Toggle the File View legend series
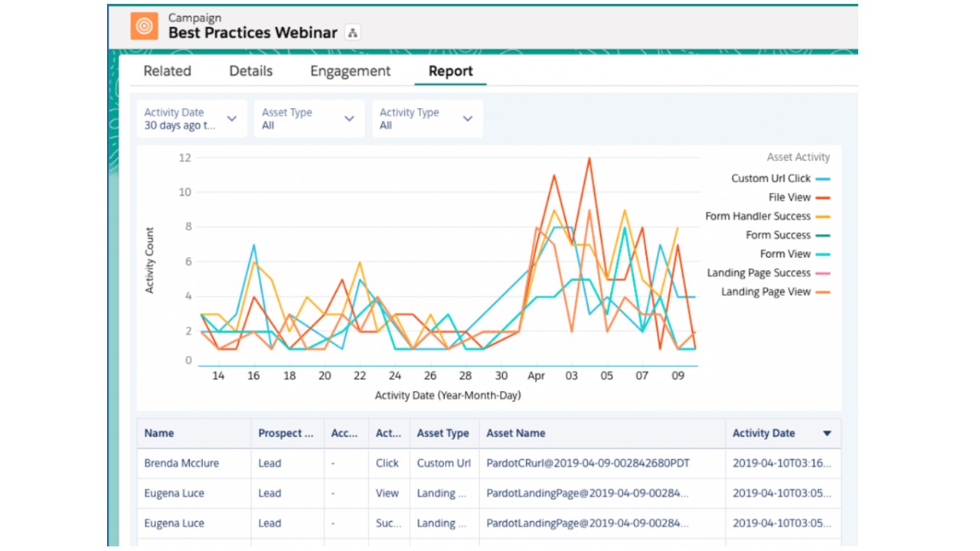The width and height of the screenshot is (980, 551). [789, 197]
